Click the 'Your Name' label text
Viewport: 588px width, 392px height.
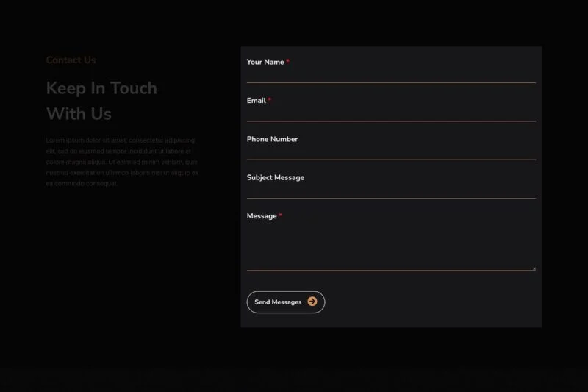(x=265, y=62)
